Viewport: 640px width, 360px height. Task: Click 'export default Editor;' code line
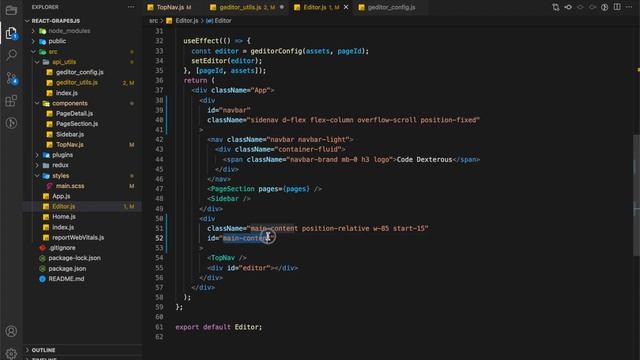[x=219, y=327]
